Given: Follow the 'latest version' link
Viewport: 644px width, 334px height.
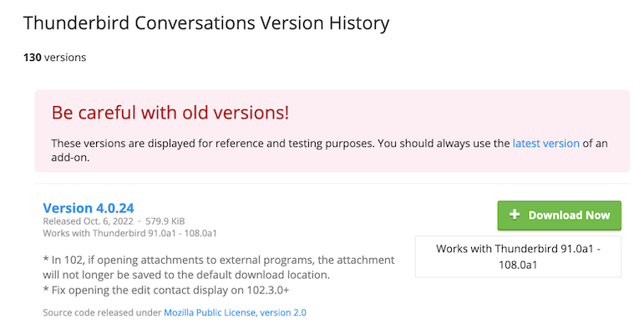Looking at the screenshot, I should coord(545,144).
